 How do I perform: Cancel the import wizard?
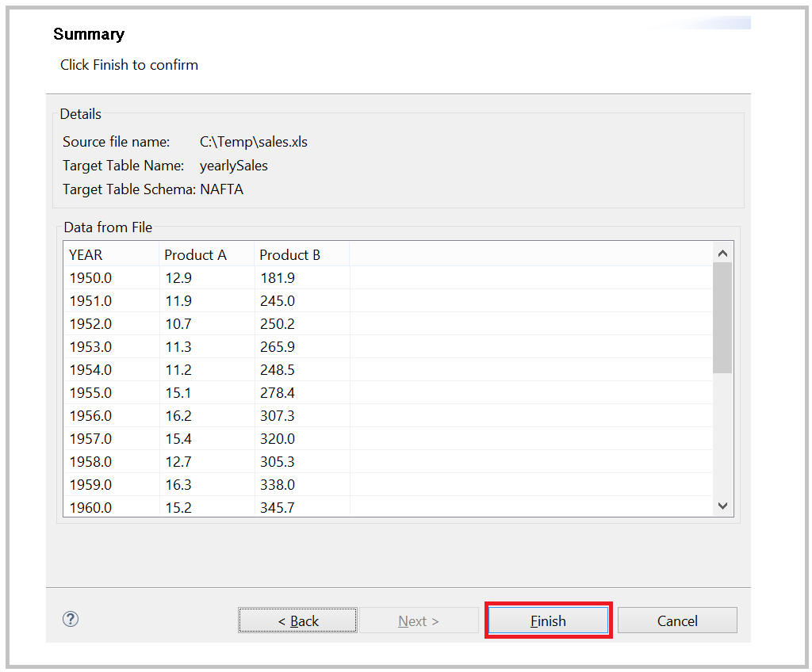click(x=676, y=620)
